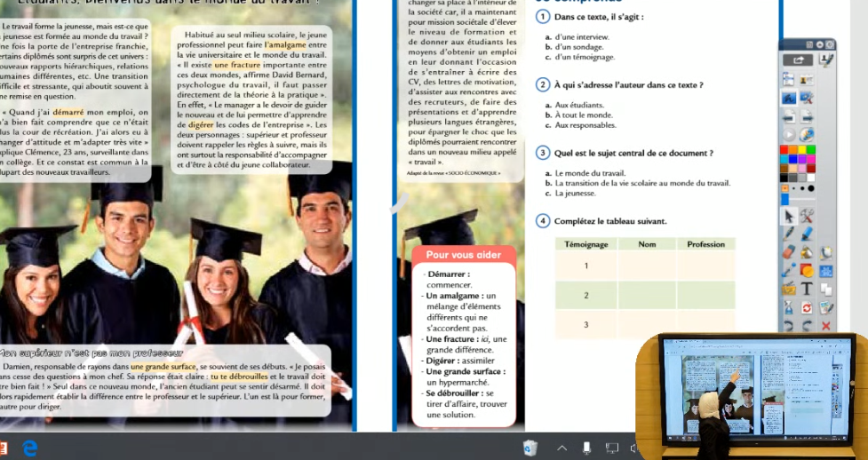This screenshot has width=868, height=460.
Task: Activate the Text tool
Action: coord(807,289)
